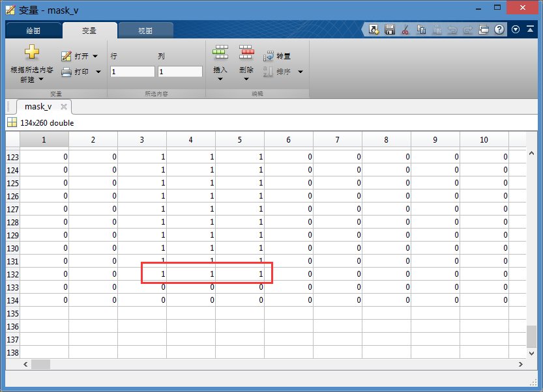Click the Insert rows icon
This screenshot has width=543, height=392.
220,53
